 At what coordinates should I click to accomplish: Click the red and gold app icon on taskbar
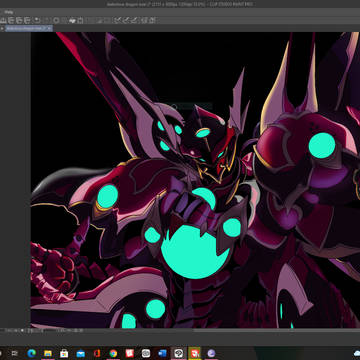[195, 353]
